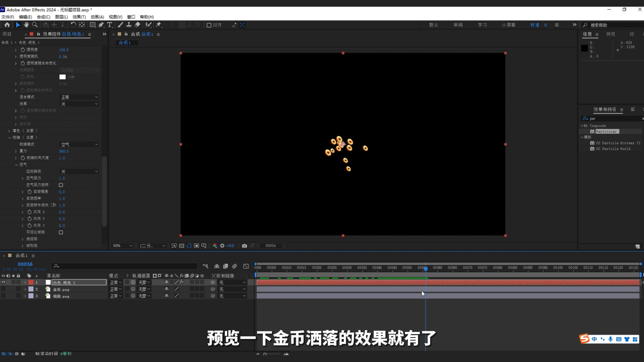The image size is (644, 362).
Task: Select the Rotation tool
Action: (x=73, y=24)
